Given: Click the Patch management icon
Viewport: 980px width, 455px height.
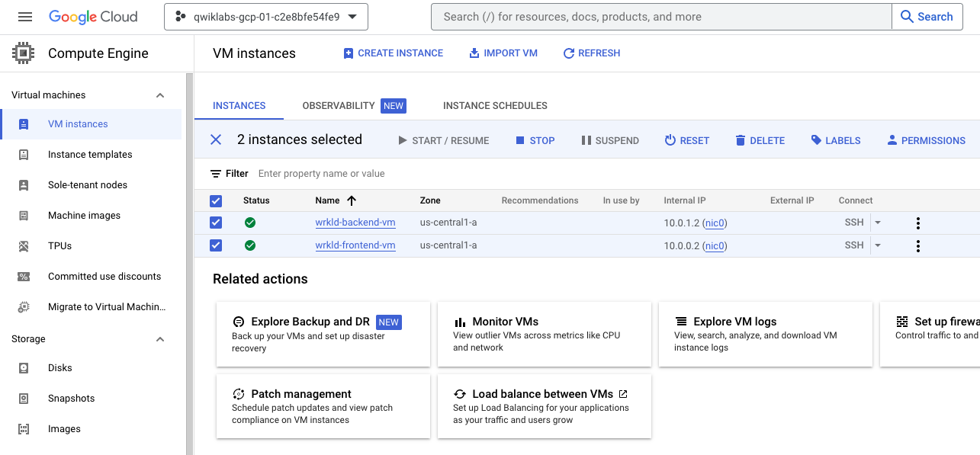Looking at the screenshot, I should point(238,394).
